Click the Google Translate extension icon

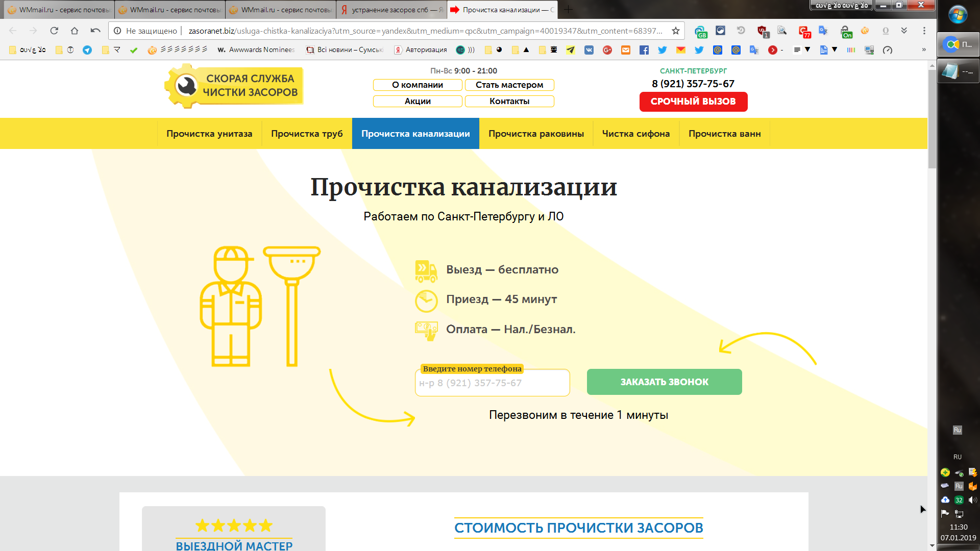823,31
